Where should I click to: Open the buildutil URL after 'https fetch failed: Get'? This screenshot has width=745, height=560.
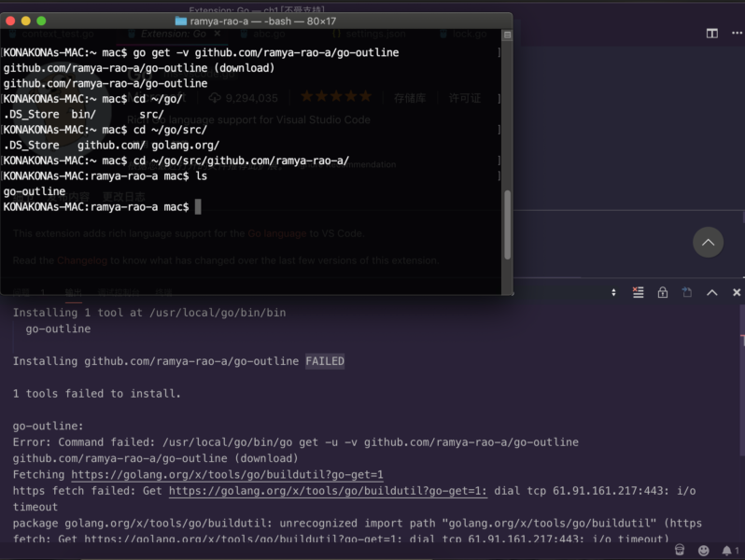(328, 491)
